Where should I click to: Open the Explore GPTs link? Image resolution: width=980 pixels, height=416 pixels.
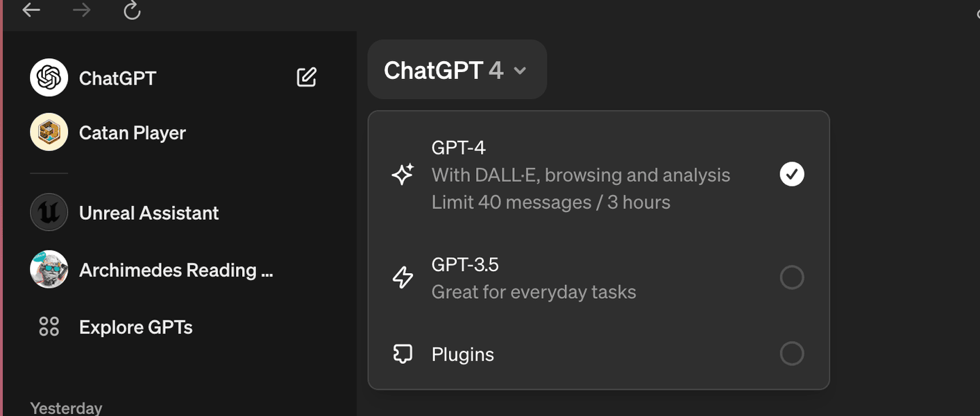[135, 327]
